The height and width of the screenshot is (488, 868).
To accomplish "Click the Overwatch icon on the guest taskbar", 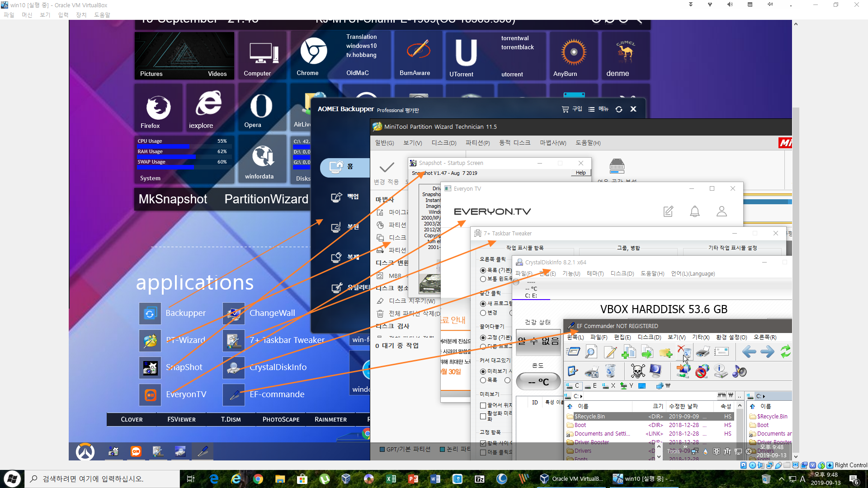I will [85, 451].
